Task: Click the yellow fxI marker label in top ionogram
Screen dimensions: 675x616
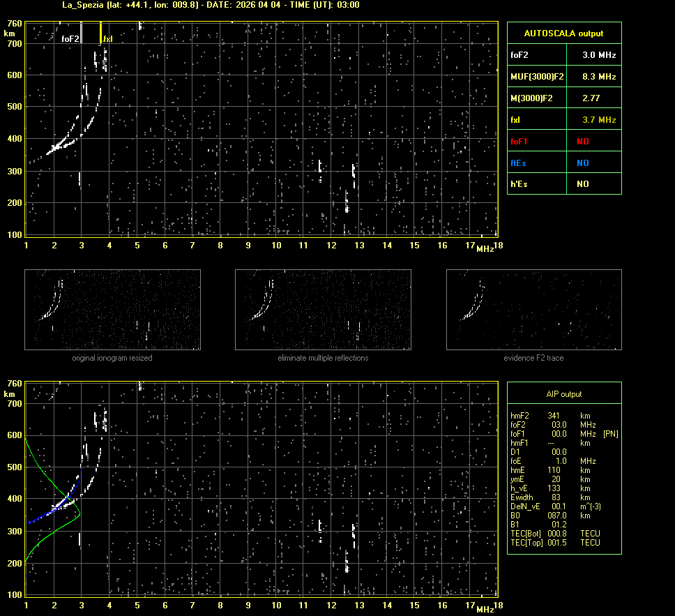Action: tap(108, 39)
